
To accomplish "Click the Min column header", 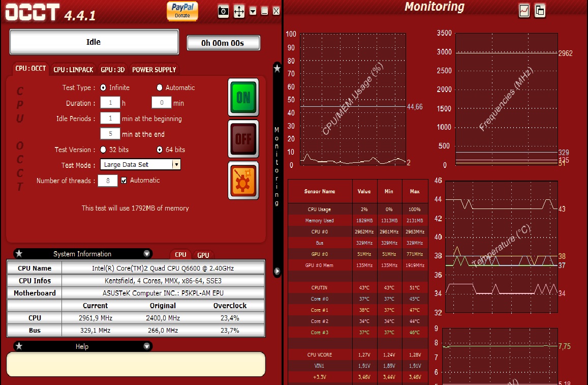I will point(389,191).
